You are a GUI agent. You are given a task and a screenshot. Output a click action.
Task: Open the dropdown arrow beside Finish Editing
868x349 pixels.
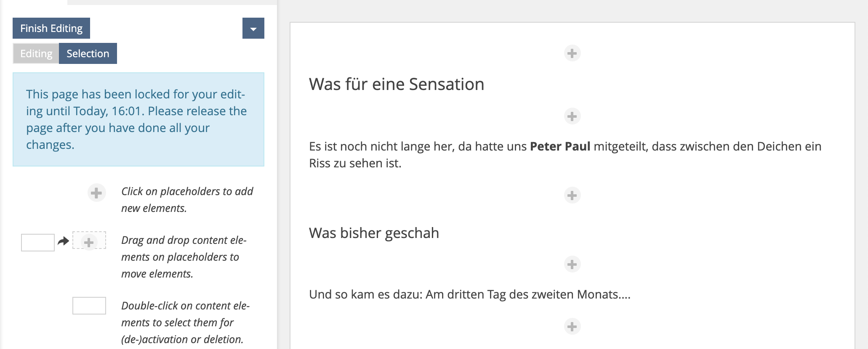tap(253, 28)
